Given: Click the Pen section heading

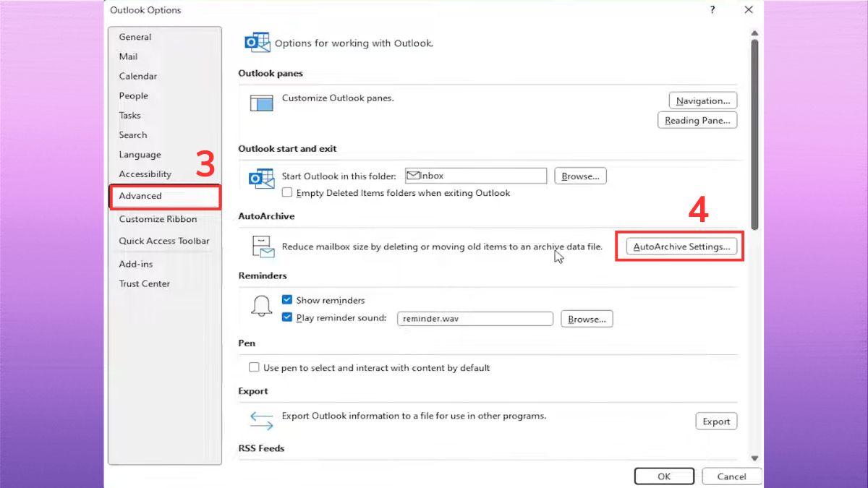Looking at the screenshot, I should (x=247, y=343).
